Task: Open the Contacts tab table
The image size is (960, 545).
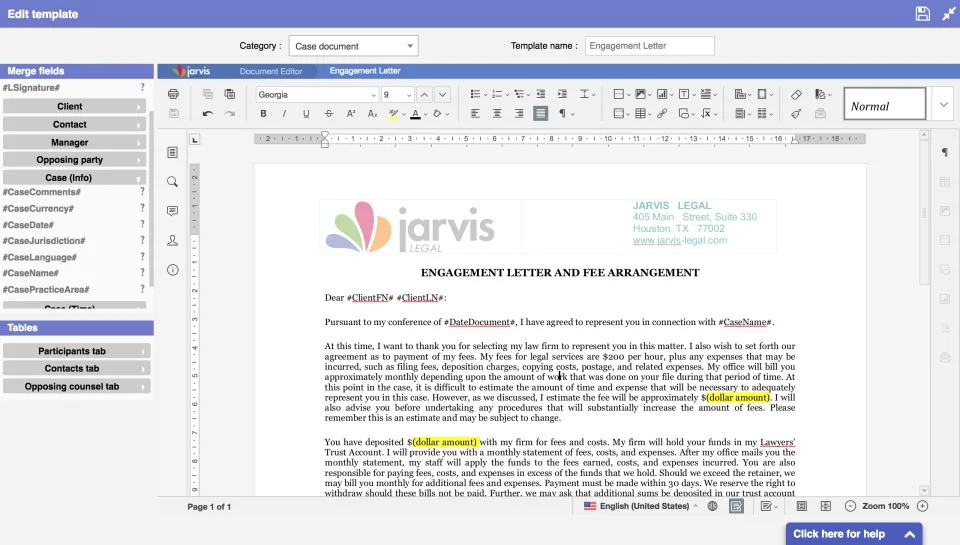Action: pyautogui.click(x=77, y=369)
